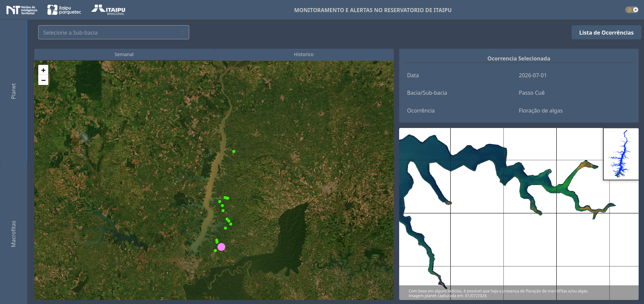
Task: Open the blue reservoir overview inset map
Action: coord(621,154)
